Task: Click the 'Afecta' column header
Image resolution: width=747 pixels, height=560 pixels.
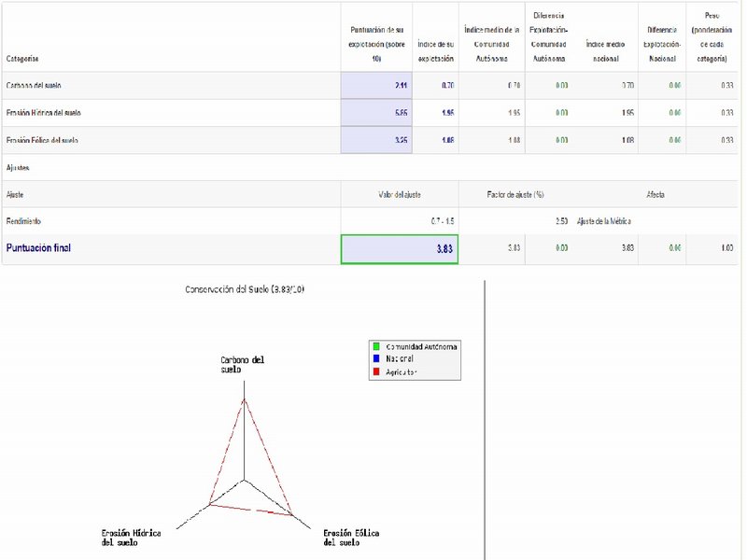Action: pyautogui.click(x=655, y=194)
